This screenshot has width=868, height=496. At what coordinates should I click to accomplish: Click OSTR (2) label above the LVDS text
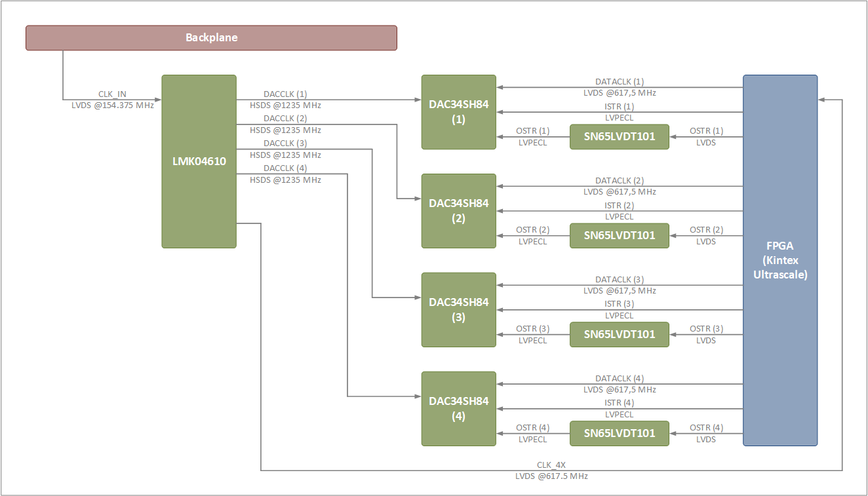706,231
